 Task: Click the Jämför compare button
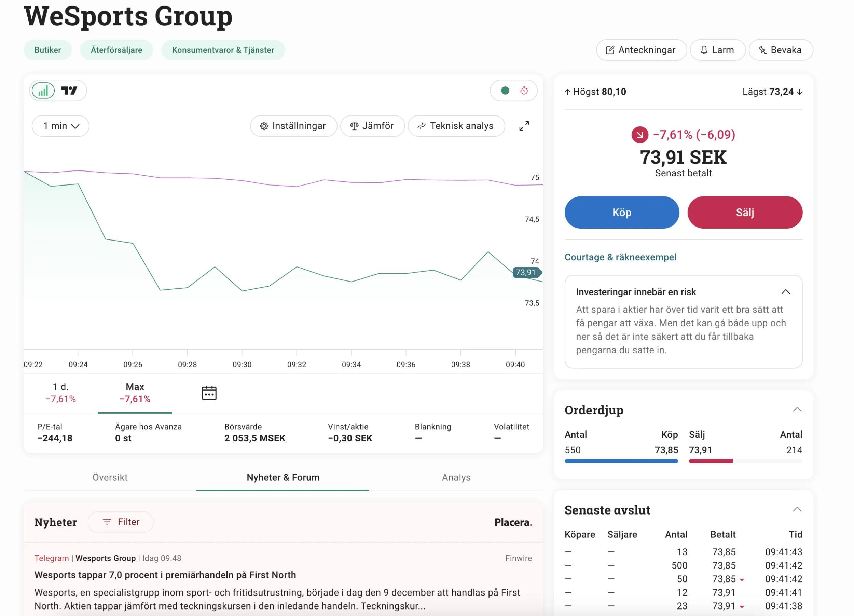372,126
